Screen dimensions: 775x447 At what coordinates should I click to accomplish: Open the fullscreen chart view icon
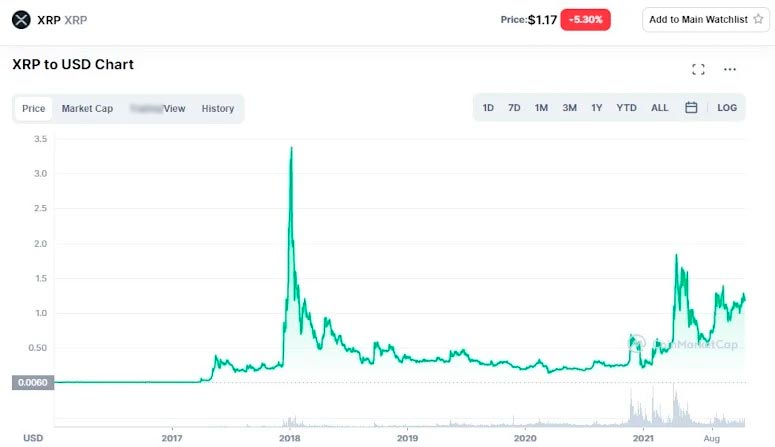(x=698, y=69)
